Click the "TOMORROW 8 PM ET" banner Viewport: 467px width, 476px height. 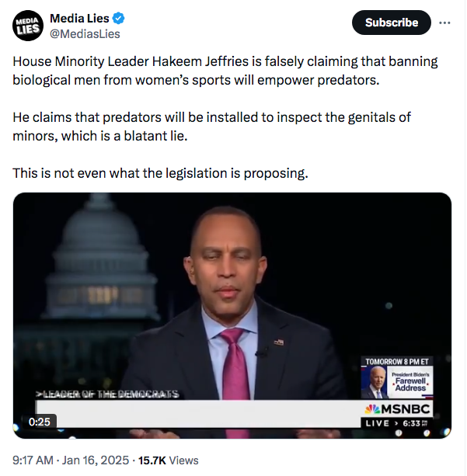(397, 362)
